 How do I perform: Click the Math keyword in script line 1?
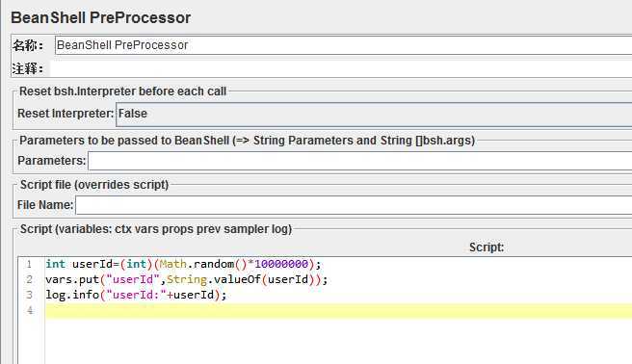(x=172, y=264)
